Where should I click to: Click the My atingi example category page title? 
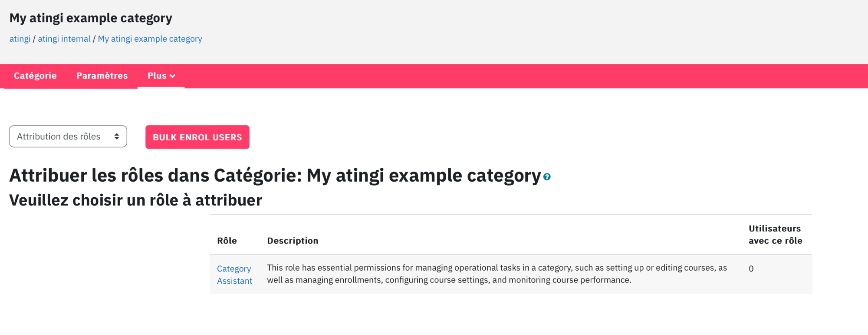point(91,18)
